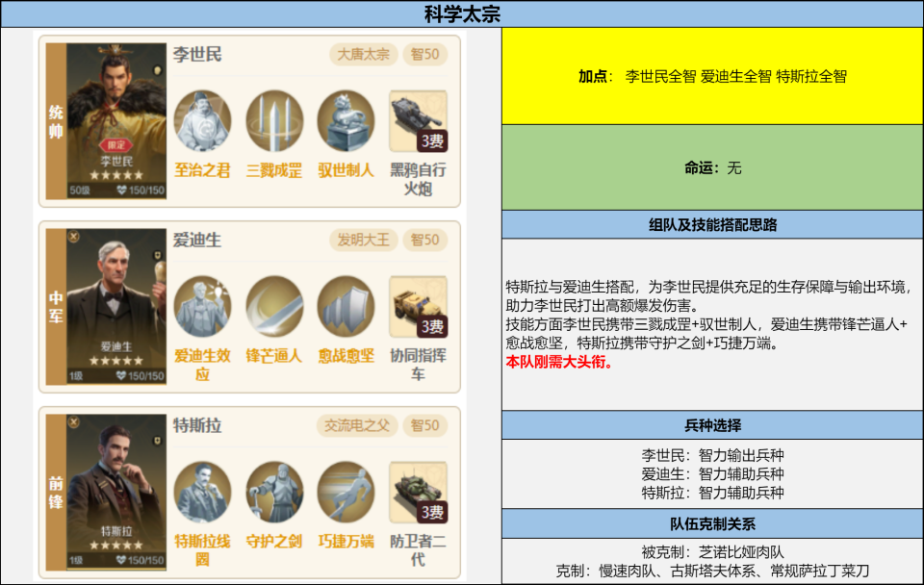Open the 智50 attribute label
924x585 pixels.
tap(426, 55)
